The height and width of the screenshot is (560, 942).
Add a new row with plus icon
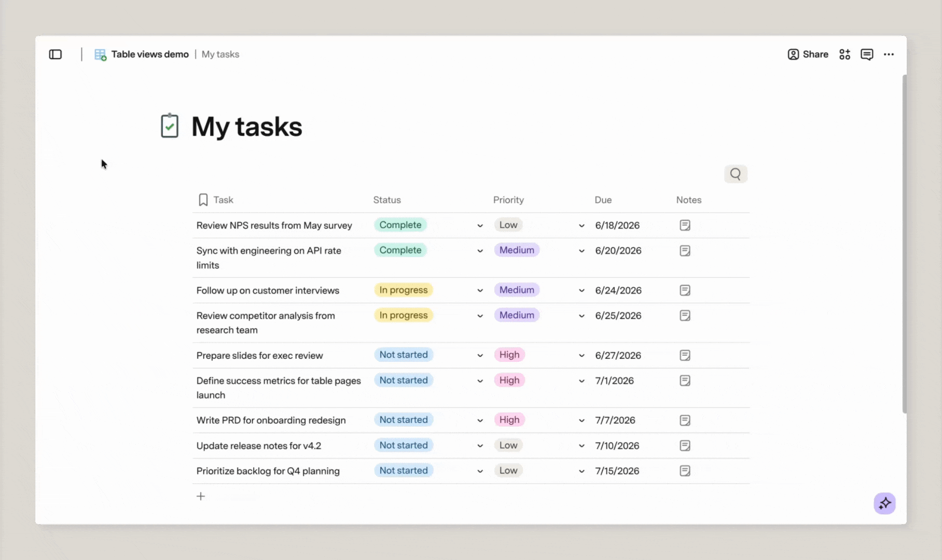(x=201, y=496)
